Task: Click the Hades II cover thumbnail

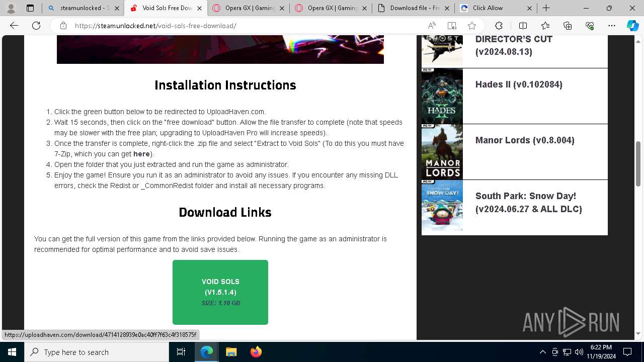Action: pos(442,96)
